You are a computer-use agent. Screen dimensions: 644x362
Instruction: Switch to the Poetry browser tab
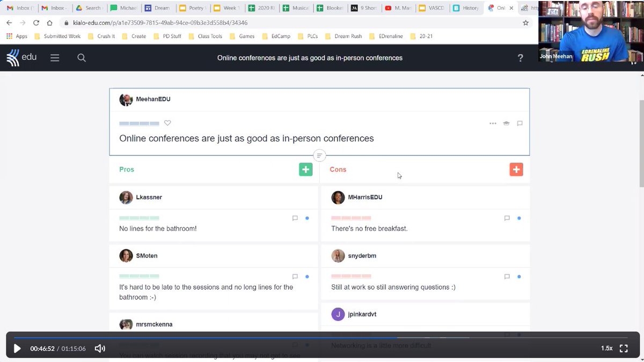click(192, 8)
